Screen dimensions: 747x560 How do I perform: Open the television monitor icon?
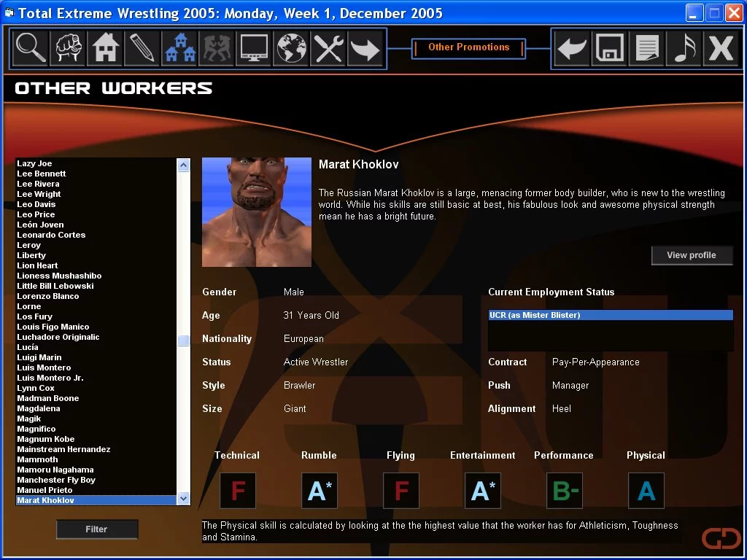(254, 47)
